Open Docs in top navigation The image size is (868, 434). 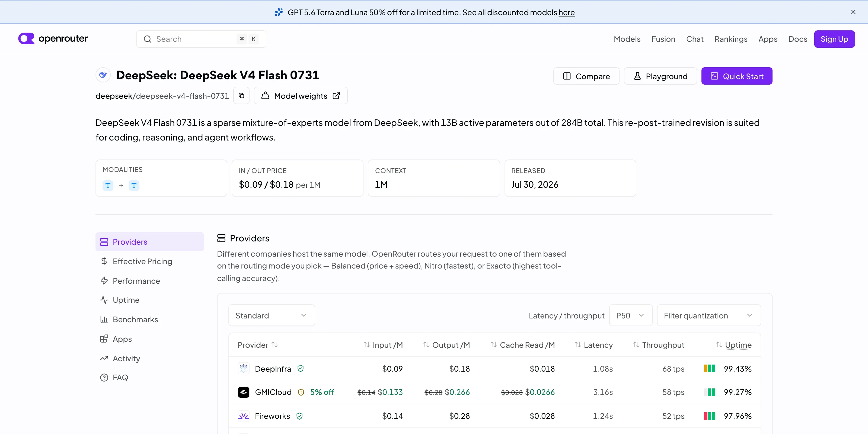coord(797,39)
